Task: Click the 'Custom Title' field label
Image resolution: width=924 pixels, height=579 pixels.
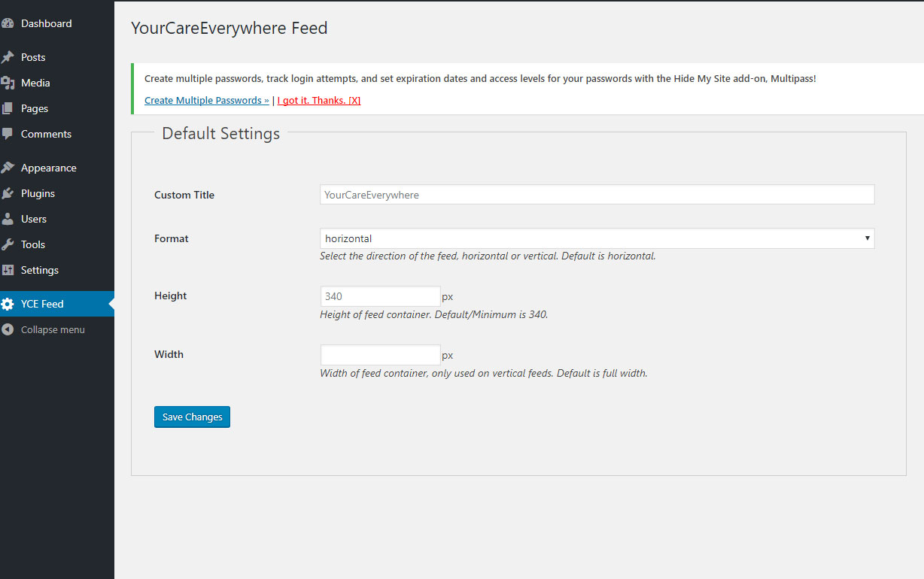Action: click(x=184, y=195)
